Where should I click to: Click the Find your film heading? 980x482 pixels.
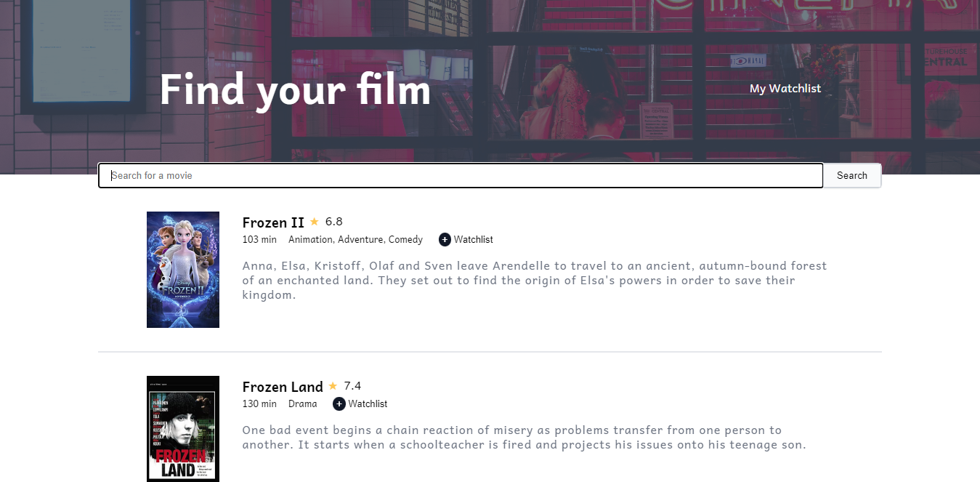[x=295, y=90]
